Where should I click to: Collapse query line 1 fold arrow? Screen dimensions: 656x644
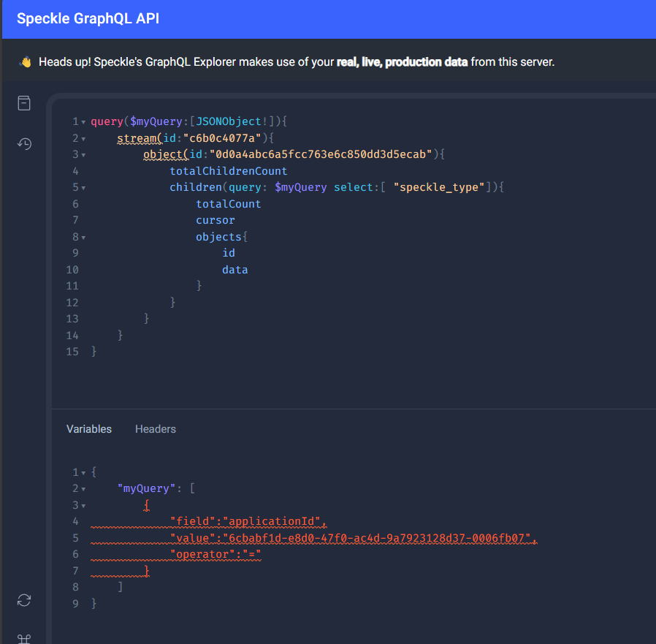[83, 122]
